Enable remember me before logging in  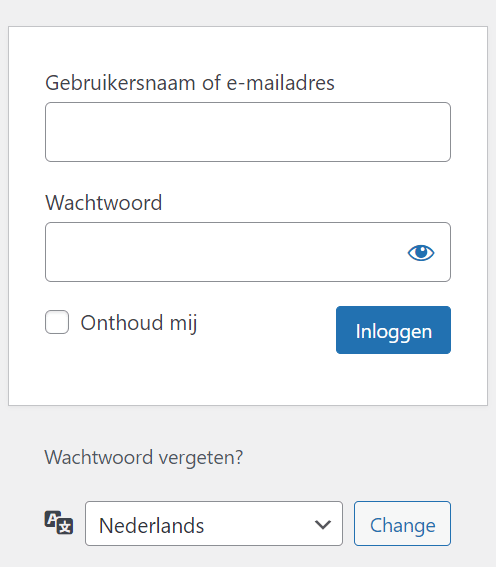coord(57,322)
